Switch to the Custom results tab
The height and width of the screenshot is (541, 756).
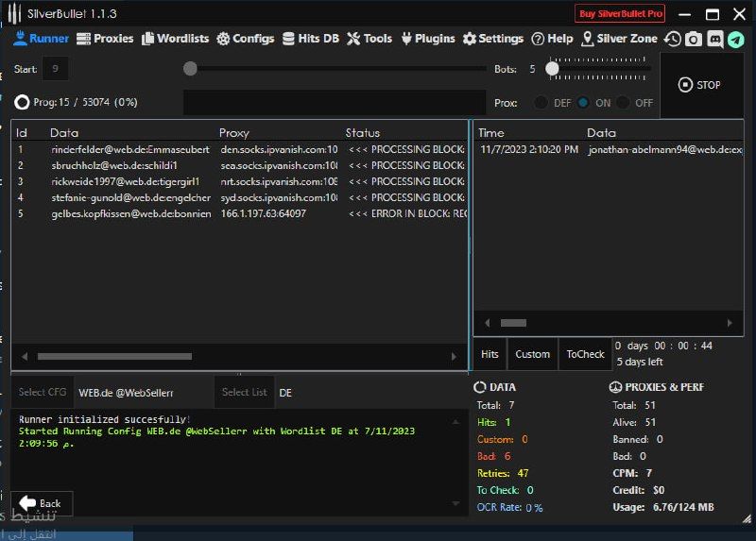(x=532, y=354)
